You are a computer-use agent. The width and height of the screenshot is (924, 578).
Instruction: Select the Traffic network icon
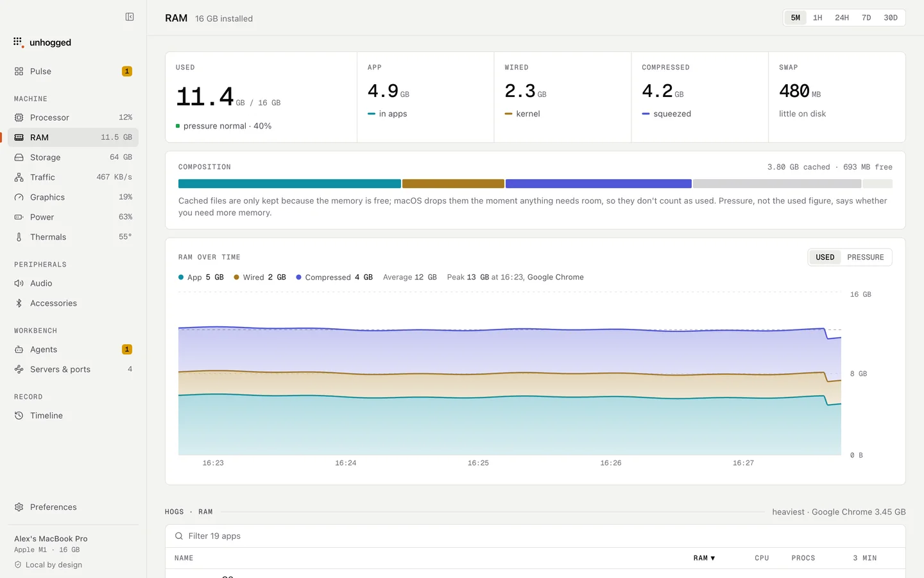[x=19, y=177]
